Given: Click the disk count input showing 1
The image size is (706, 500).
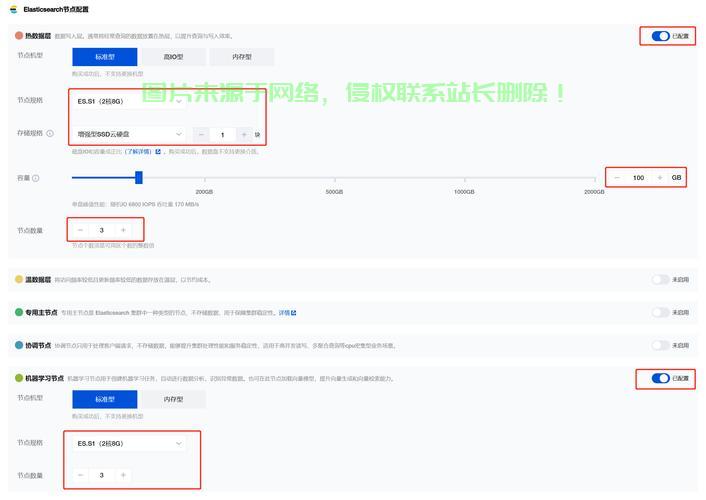Looking at the screenshot, I should tap(222, 134).
